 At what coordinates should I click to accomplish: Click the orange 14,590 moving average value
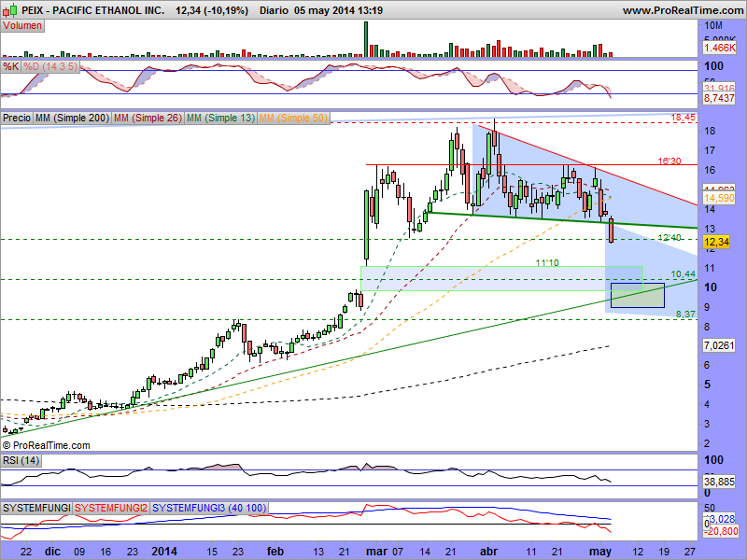(719, 198)
